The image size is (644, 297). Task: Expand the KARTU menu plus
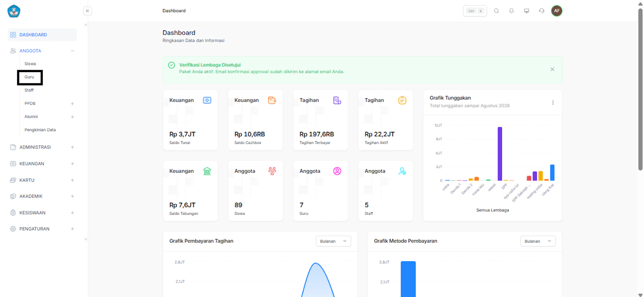tap(72, 180)
